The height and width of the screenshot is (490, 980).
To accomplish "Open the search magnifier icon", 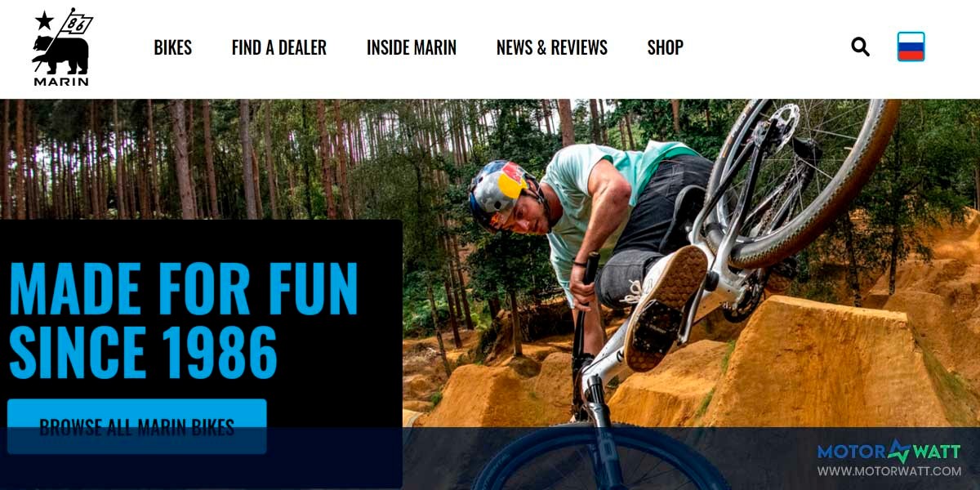I will tap(860, 47).
